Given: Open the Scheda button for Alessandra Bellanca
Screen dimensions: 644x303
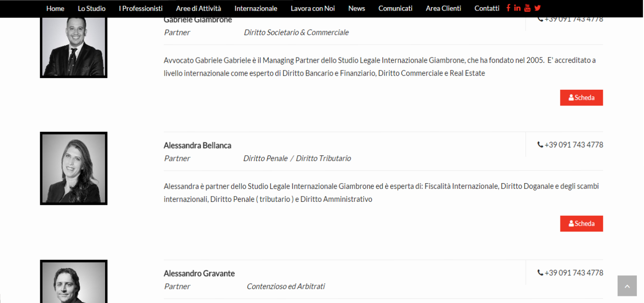Looking at the screenshot, I should 581,223.
